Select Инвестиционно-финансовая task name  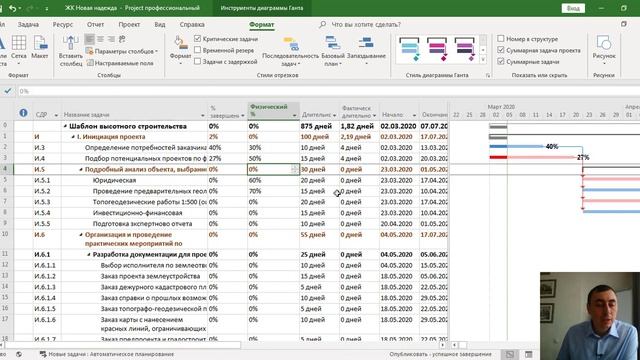(x=138, y=213)
